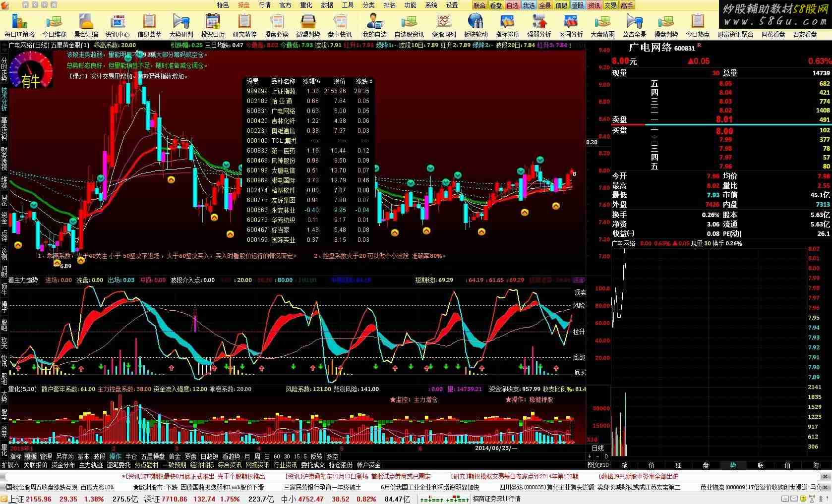Open the 设置 menu
The image size is (832, 504).
coord(452,5)
